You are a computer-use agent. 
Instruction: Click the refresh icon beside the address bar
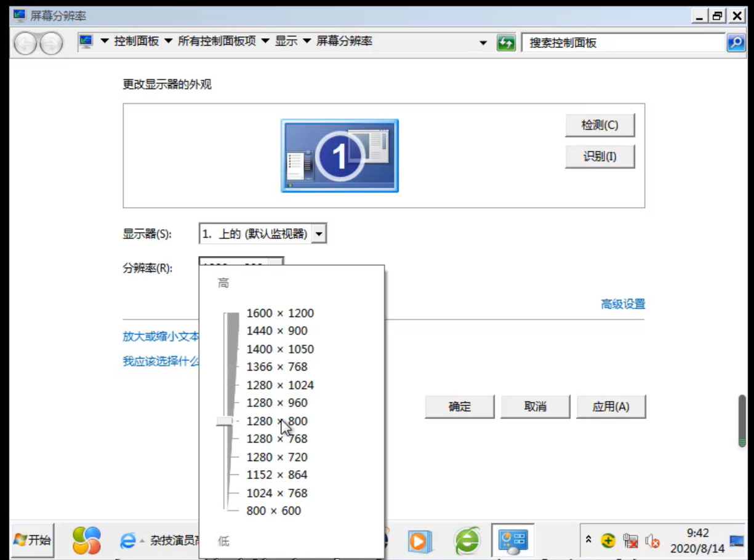[x=505, y=42]
